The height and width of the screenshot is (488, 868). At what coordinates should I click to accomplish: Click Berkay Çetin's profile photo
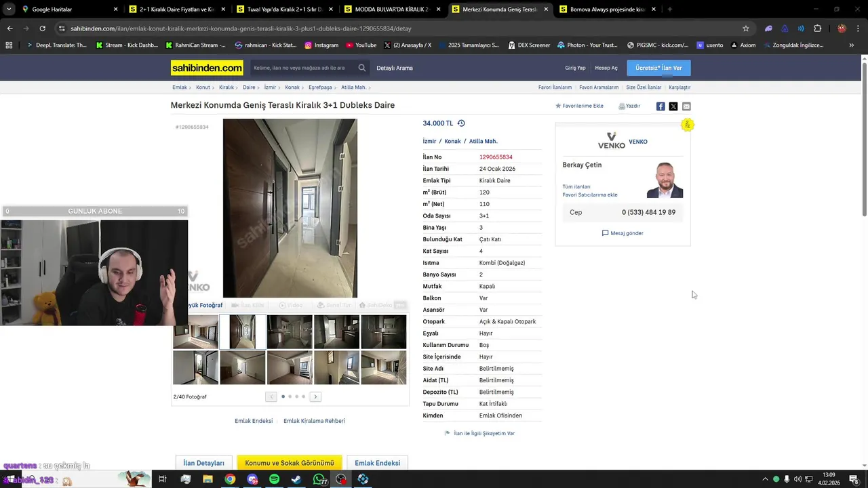[665, 180]
